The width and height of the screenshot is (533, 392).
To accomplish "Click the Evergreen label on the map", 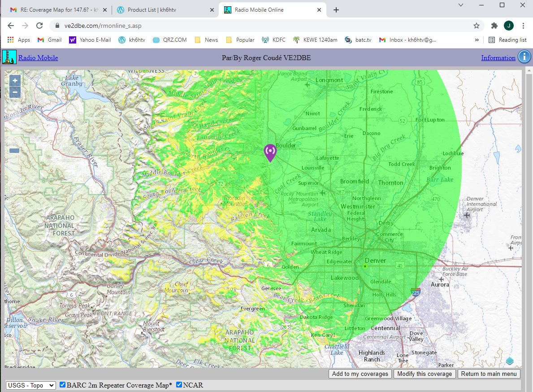I will point(252,309).
